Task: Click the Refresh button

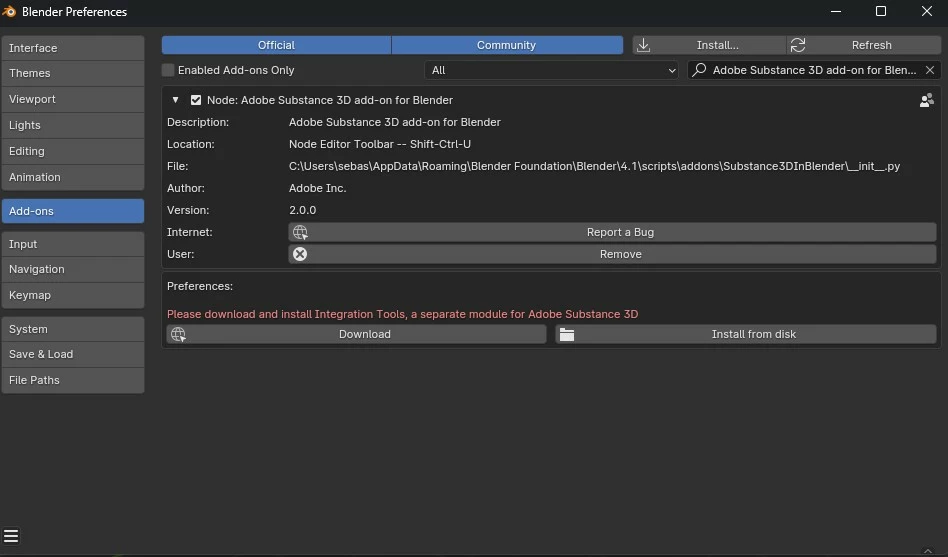Action: coord(864,45)
